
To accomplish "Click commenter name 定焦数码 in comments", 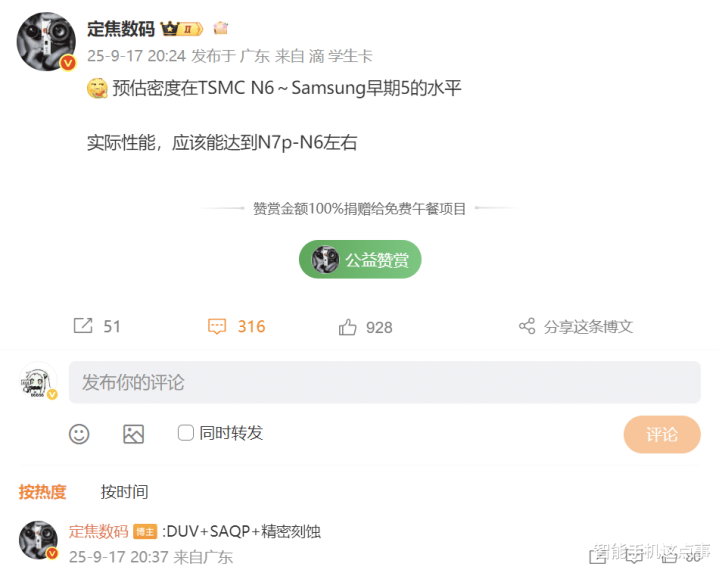I will pos(99,531).
